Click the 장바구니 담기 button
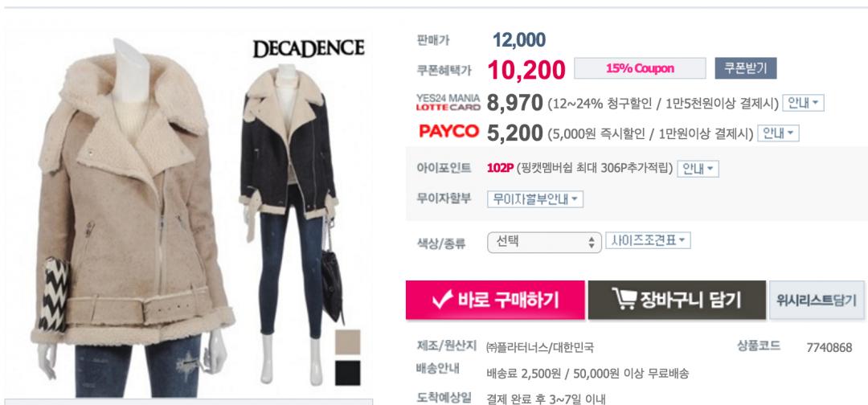This screenshot has height=405, width=868. pos(677,300)
